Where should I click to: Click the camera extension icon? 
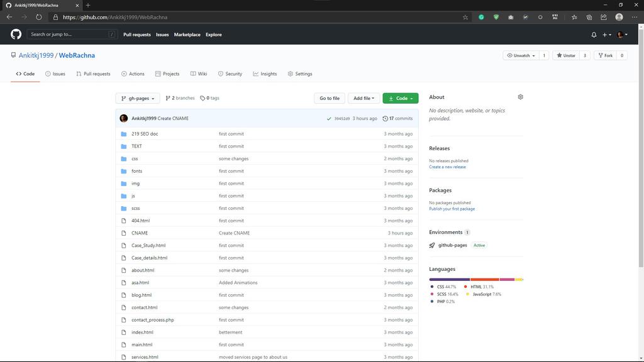(511, 17)
